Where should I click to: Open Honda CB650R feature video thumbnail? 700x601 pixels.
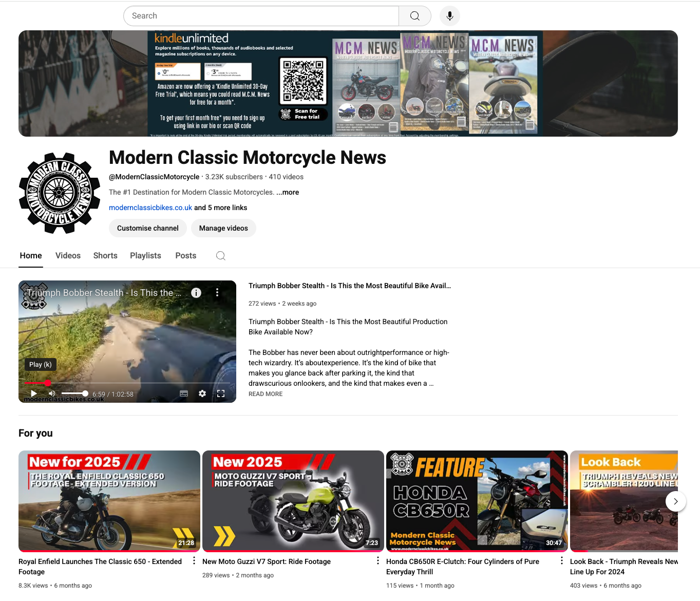tap(477, 501)
